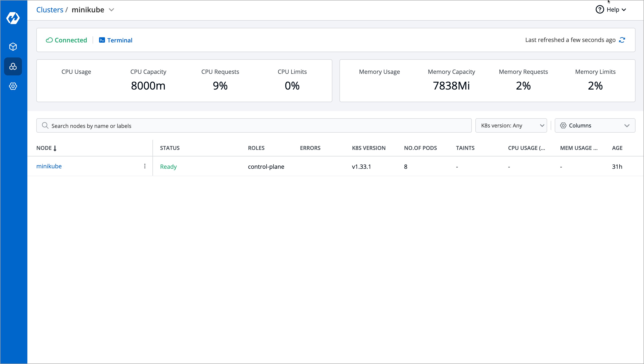Click the three-dot menu for minikube node

click(x=145, y=166)
